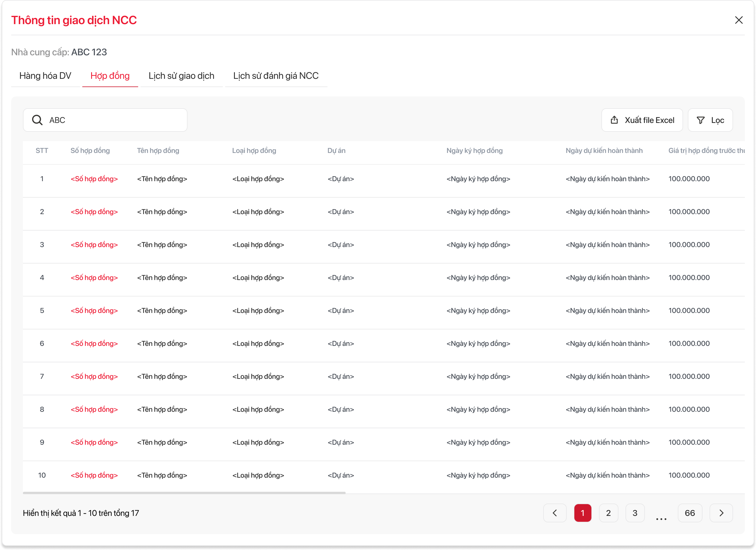Switch to Lịch sử giao dịch tab
The image size is (756, 550).
pyautogui.click(x=181, y=76)
